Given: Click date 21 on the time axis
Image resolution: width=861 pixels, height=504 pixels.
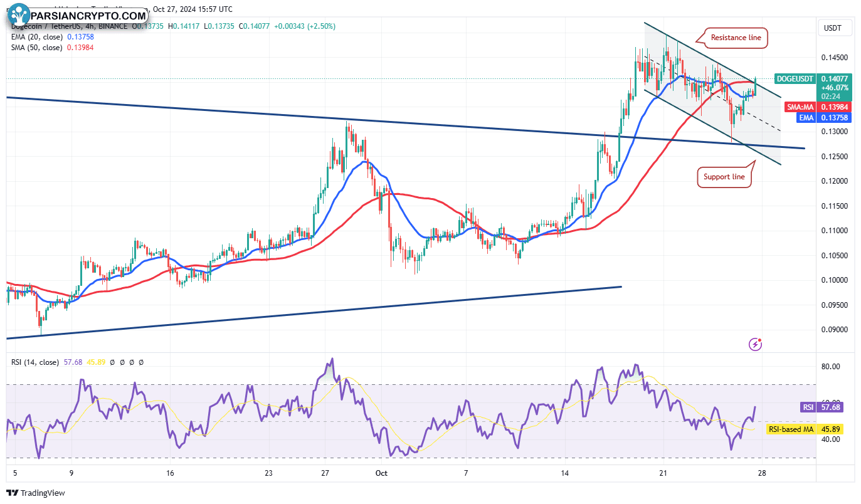Looking at the screenshot, I should [x=663, y=473].
